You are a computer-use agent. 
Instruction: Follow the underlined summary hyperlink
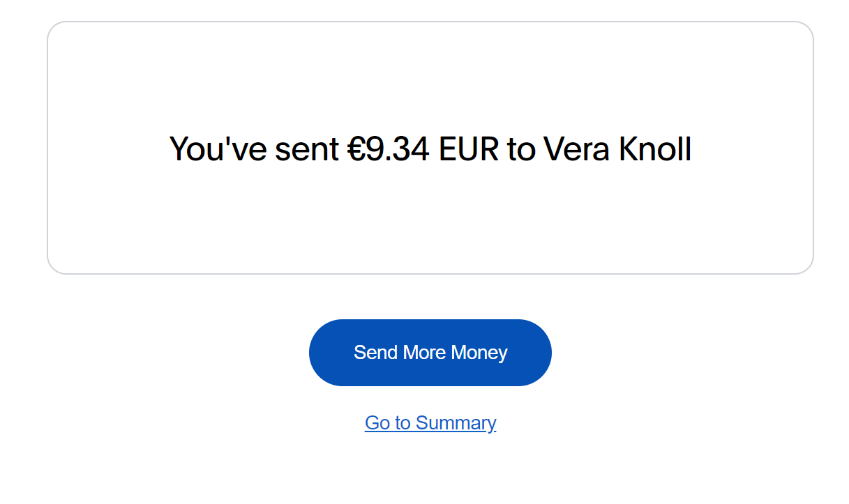[430, 423]
